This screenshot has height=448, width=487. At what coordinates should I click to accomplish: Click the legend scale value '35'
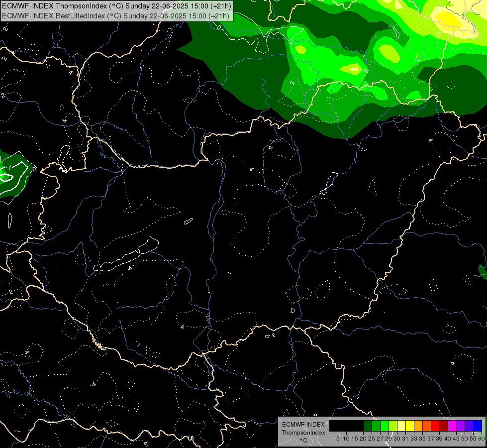(x=422, y=439)
